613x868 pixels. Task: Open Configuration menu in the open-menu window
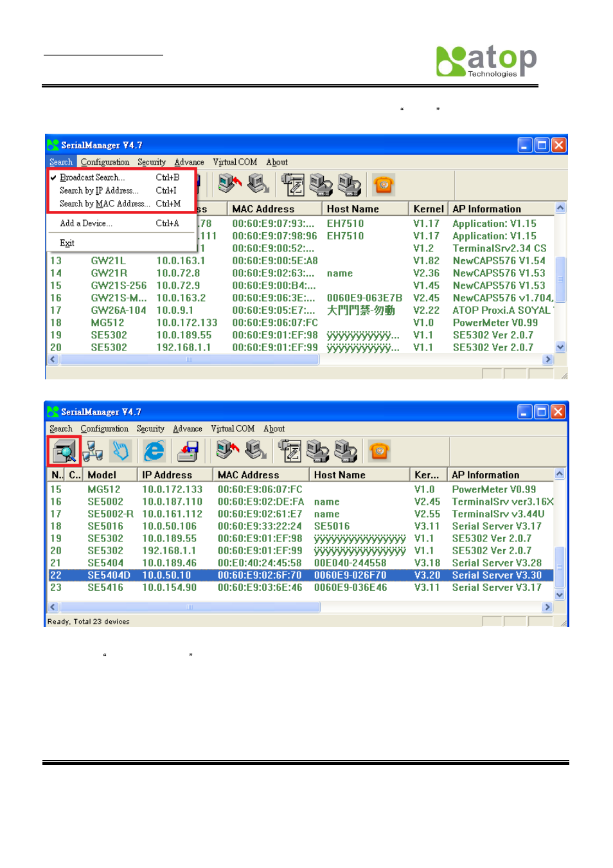105,162
